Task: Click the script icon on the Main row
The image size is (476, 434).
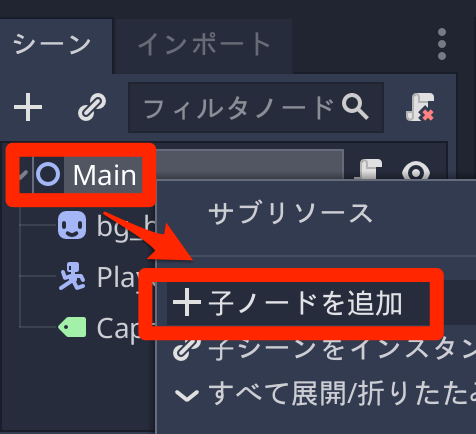Action: pos(369,169)
